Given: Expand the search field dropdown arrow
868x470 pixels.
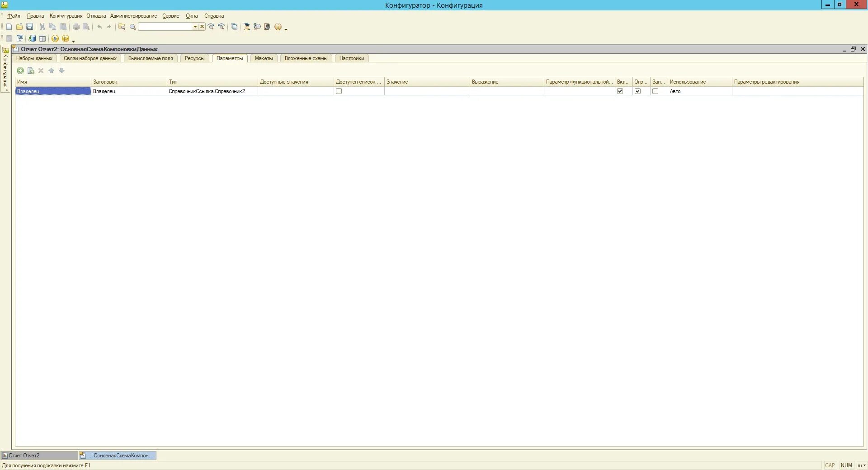Looking at the screenshot, I should point(195,27).
